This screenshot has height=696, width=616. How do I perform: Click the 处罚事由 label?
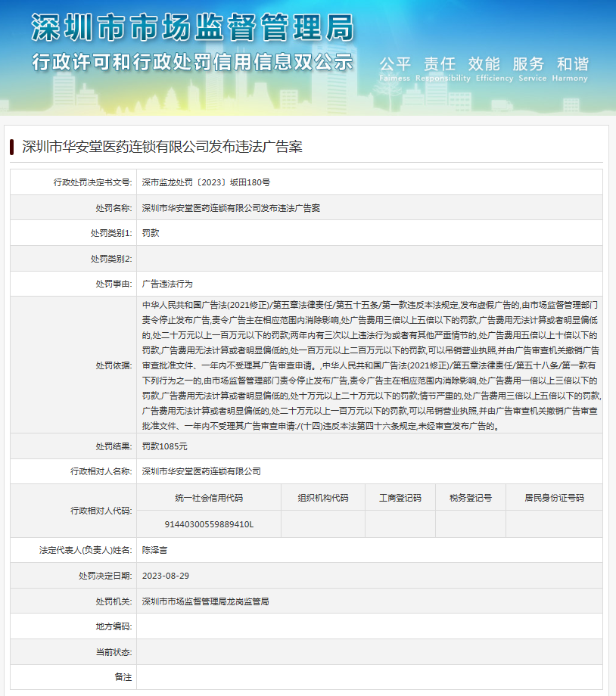[114, 284]
